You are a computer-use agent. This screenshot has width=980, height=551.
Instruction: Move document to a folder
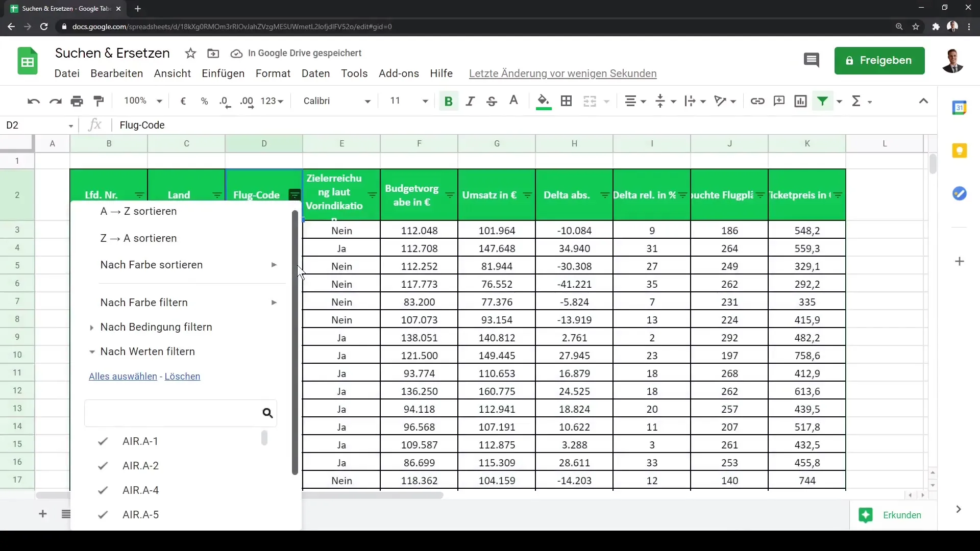pos(213,53)
